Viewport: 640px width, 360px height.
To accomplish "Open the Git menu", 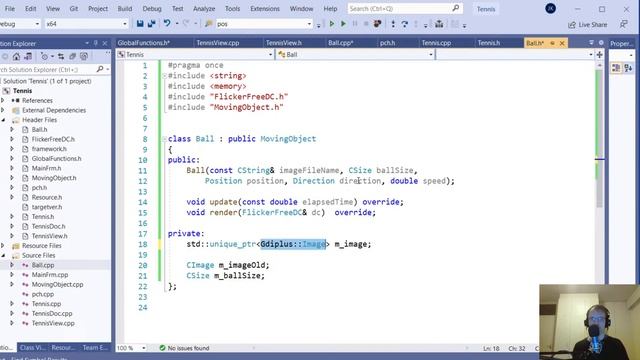I will (x=73, y=9).
